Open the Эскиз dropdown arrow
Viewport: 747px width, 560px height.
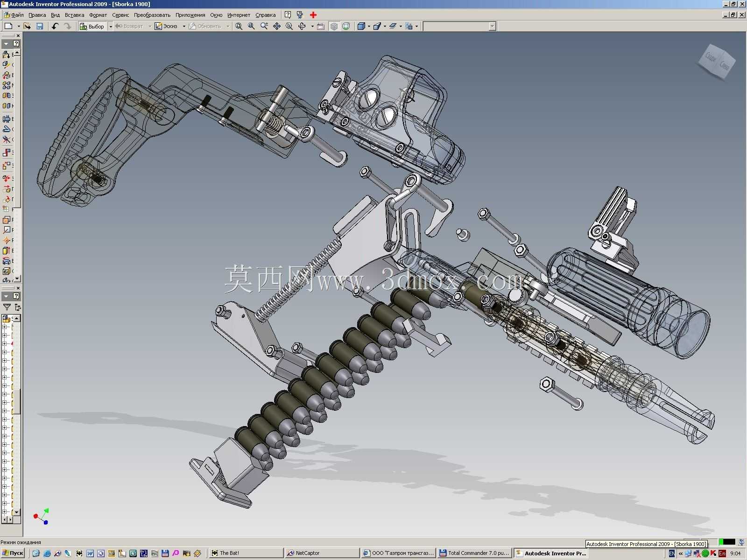[x=184, y=26]
